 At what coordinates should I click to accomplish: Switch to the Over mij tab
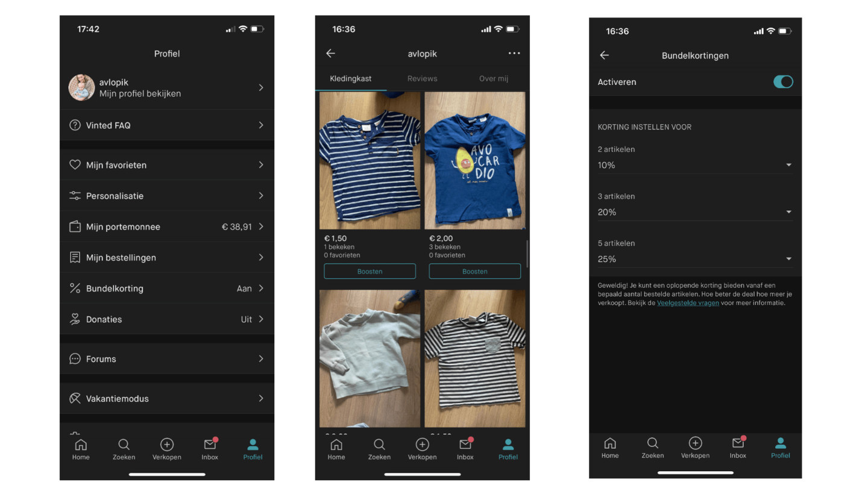[x=494, y=79]
